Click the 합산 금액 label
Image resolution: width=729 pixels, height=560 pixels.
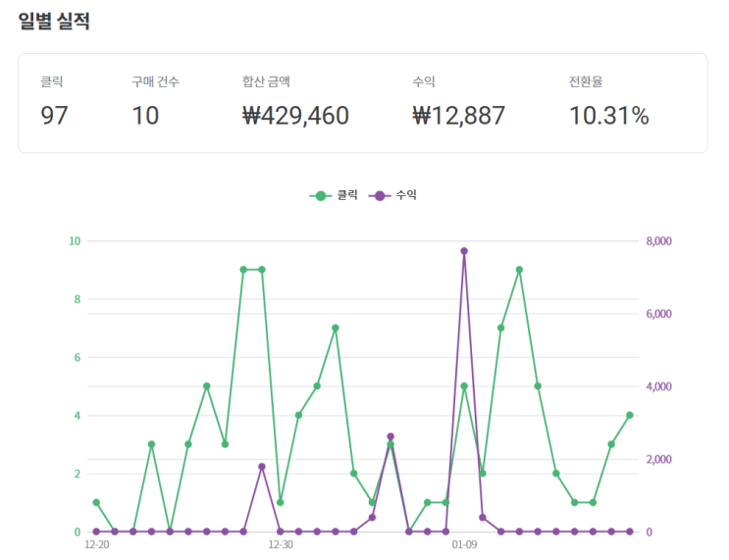[266, 81]
